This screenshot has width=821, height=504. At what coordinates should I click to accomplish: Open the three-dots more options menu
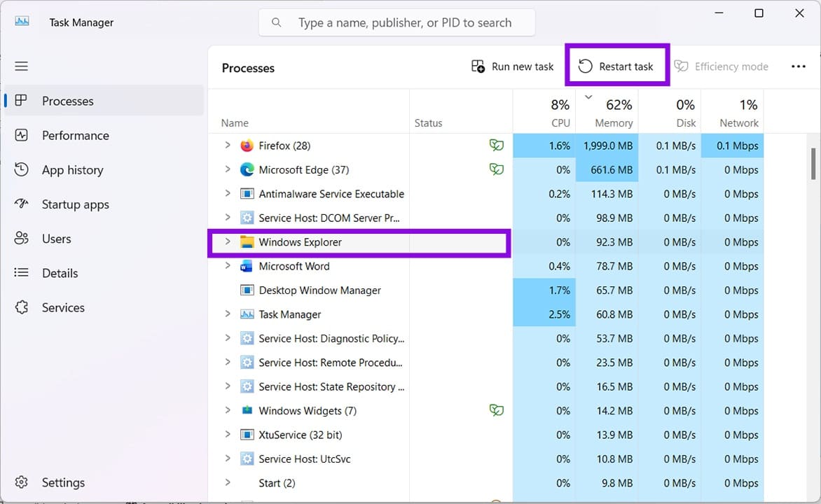coord(798,66)
